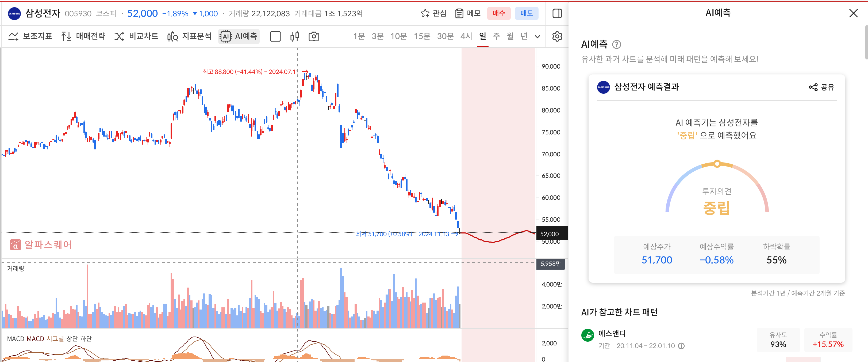Switch the chart to 1분 interval

(x=359, y=36)
